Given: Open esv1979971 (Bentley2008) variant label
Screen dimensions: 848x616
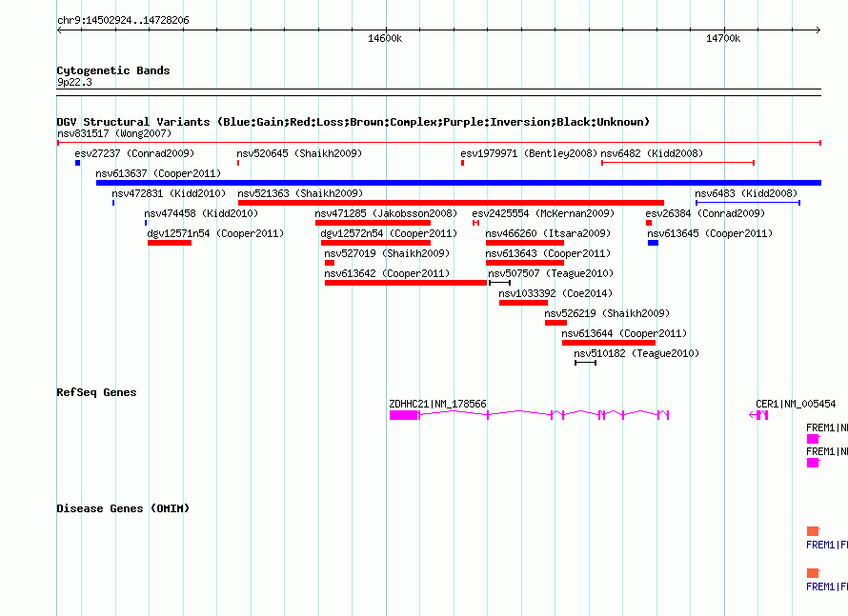Looking at the screenshot, I should 529,153.
